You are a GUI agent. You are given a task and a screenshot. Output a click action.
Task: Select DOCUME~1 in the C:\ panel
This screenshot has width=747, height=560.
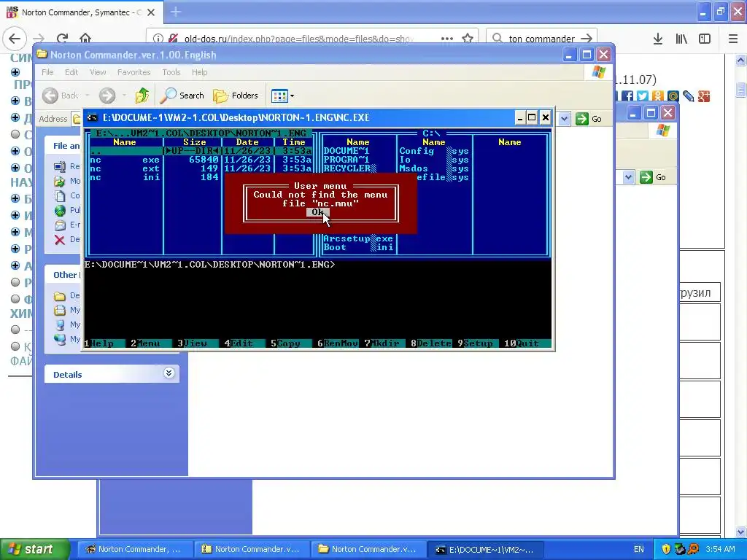coord(347,151)
